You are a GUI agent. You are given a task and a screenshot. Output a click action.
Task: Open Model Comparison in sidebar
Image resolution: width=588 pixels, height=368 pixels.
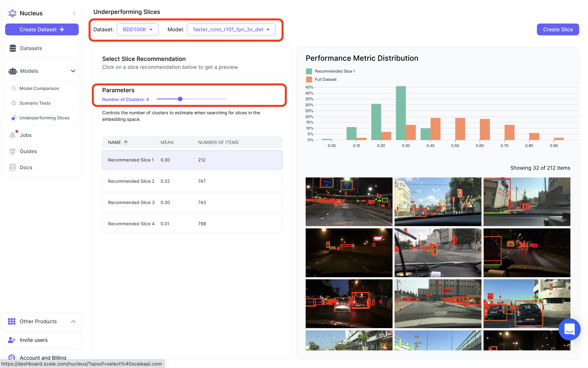click(x=39, y=88)
